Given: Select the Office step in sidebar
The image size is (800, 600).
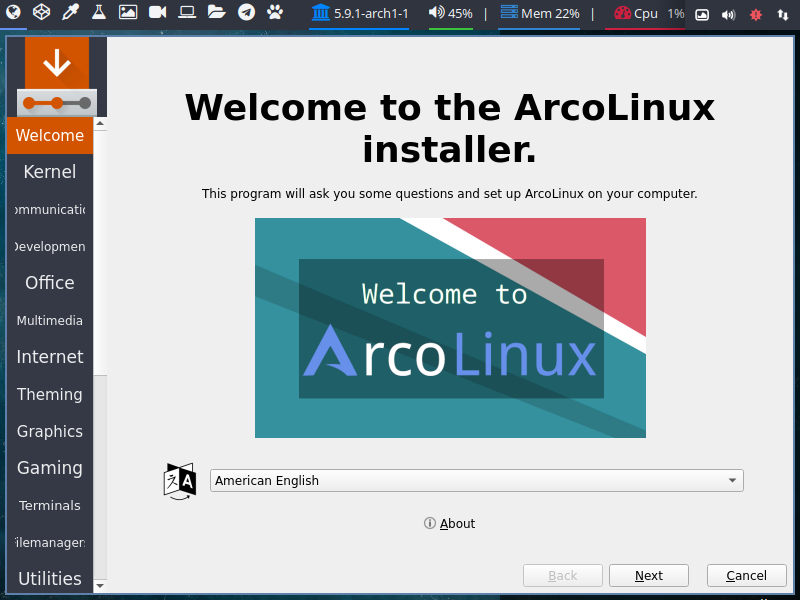Looking at the screenshot, I should point(50,283).
